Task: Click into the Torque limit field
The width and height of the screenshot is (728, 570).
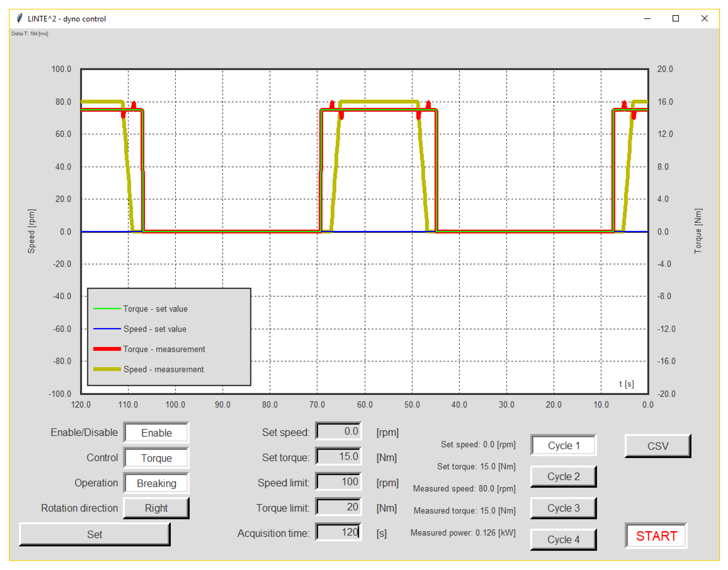Action: click(338, 506)
